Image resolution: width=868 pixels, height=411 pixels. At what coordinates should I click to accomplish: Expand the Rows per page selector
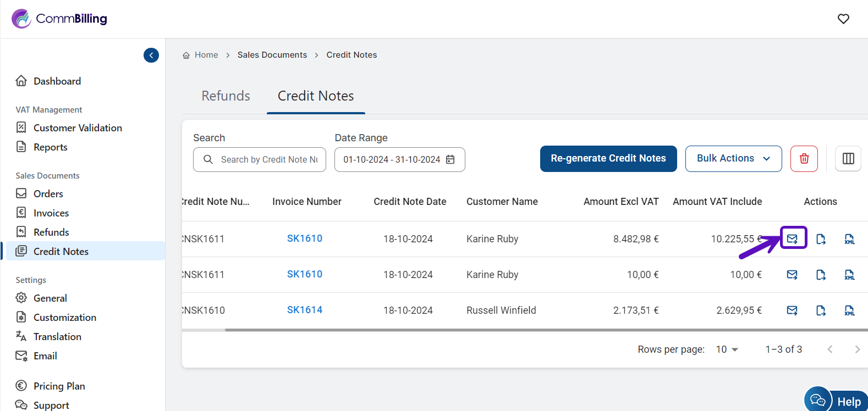tap(727, 349)
